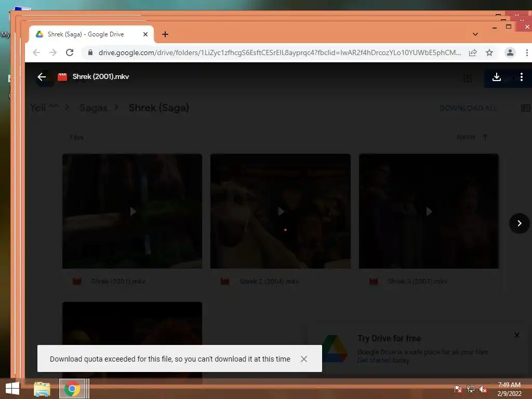Click the Shrek (Saga) breadcrumb

coord(159,108)
